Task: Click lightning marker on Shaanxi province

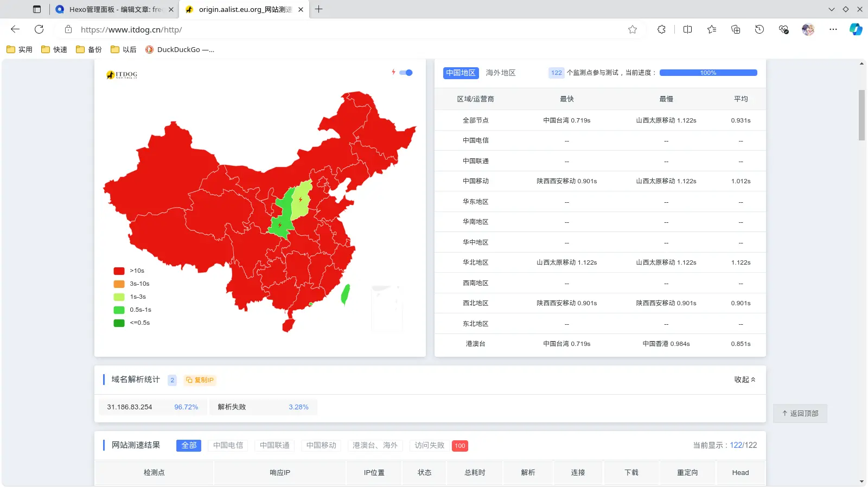Action: pos(280,224)
